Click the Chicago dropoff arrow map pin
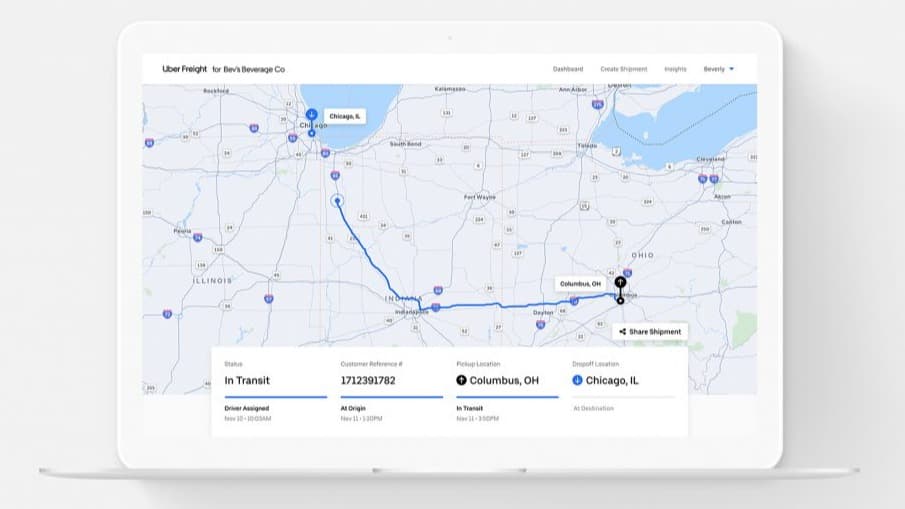The width and height of the screenshot is (905, 509). (x=311, y=116)
